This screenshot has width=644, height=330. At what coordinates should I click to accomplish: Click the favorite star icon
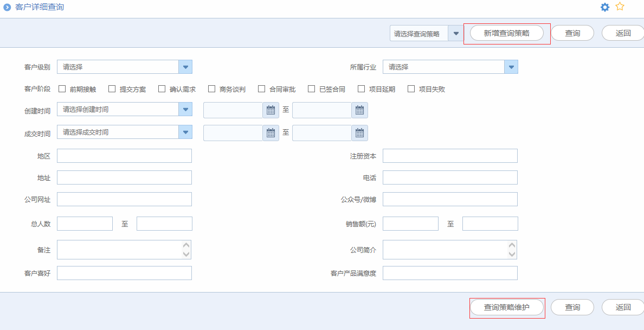click(x=620, y=7)
